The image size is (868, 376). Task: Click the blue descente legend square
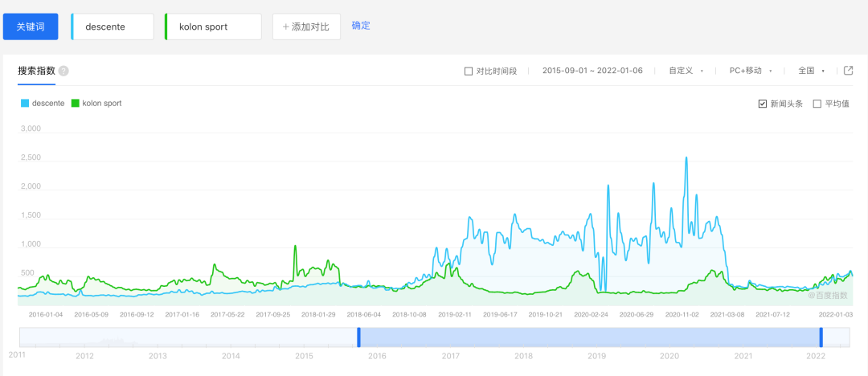(x=25, y=103)
